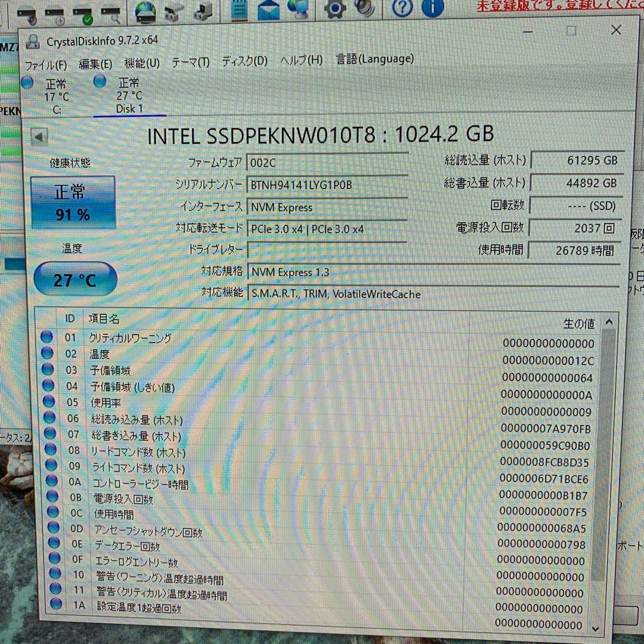Click the status orb for 総読み込み量 (ホスト) row
This screenshot has height=644, width=644.
[x=49, y=417]
